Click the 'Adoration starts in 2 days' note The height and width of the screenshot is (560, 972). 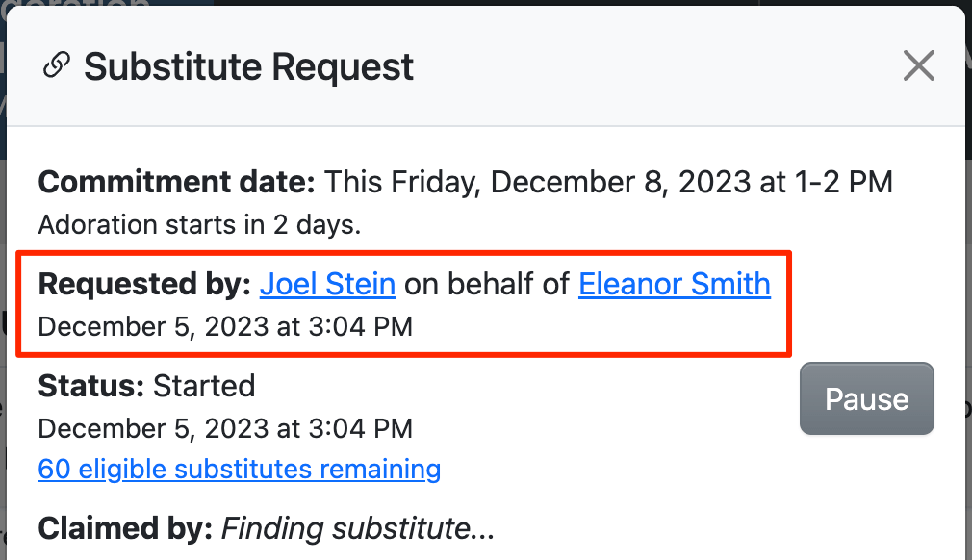199,225
